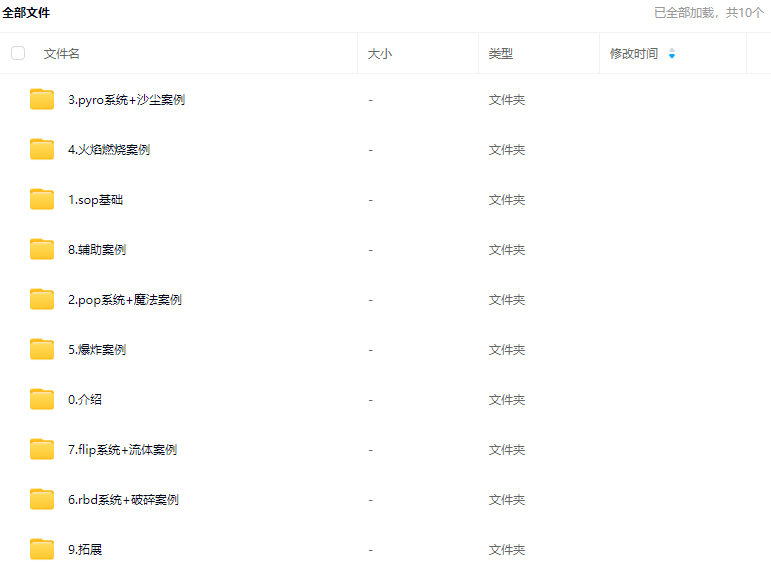Click folder icon for 7.flip系统+流体案例
This screenshot has width=771, height=581.
click(41, 449)
